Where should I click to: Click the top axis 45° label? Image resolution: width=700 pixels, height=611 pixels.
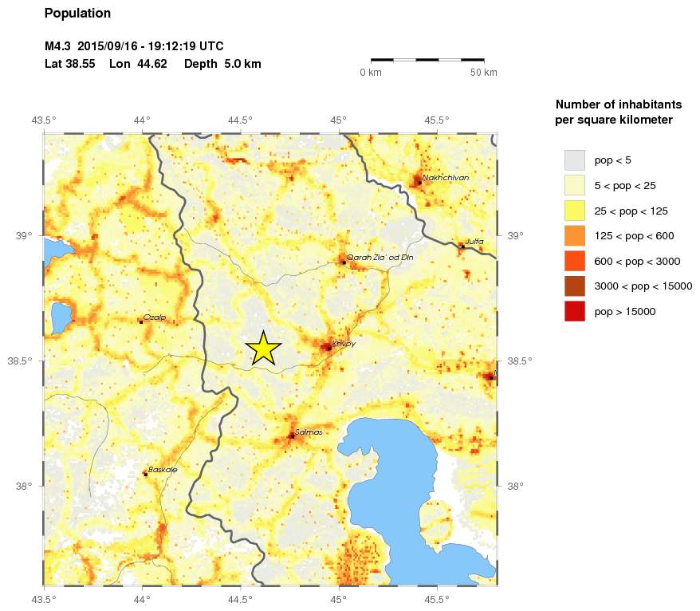[339, 120]
